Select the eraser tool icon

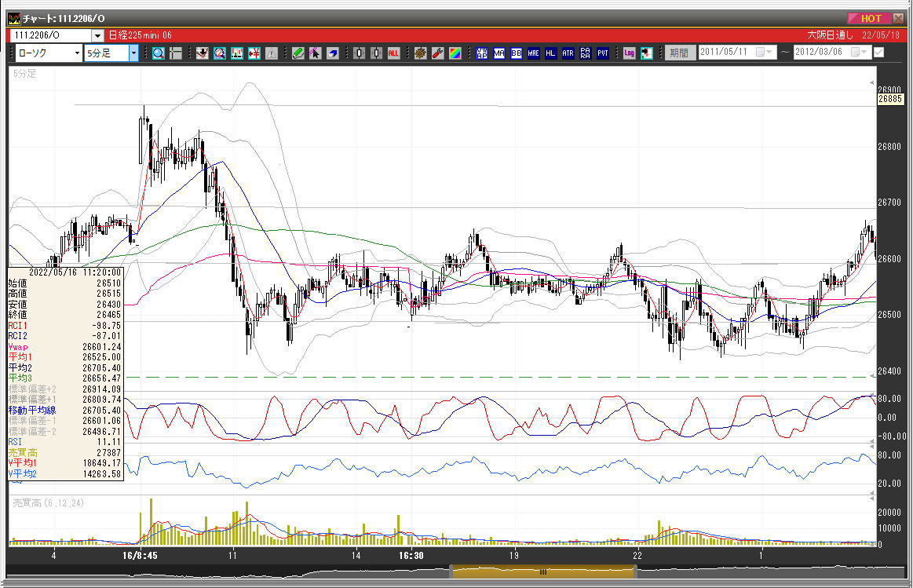333,53
